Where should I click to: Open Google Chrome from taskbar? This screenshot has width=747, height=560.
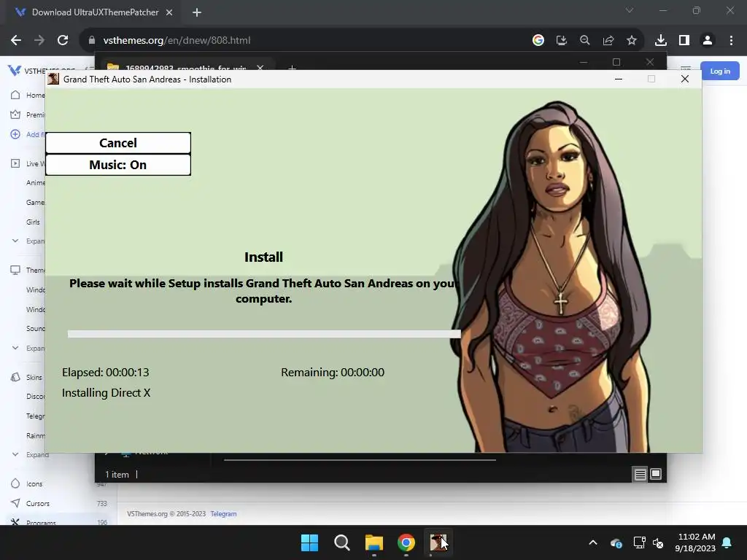tap(406, 542)
